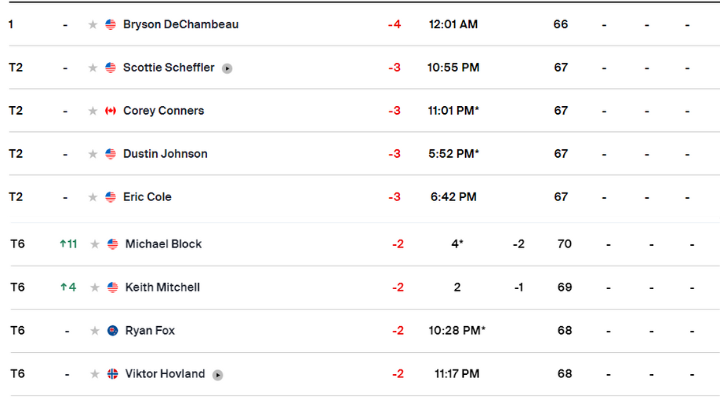Play video highlights for Scottie Scheffler
This screenshot has width=720, height=400.
click(x=228, y=68)
